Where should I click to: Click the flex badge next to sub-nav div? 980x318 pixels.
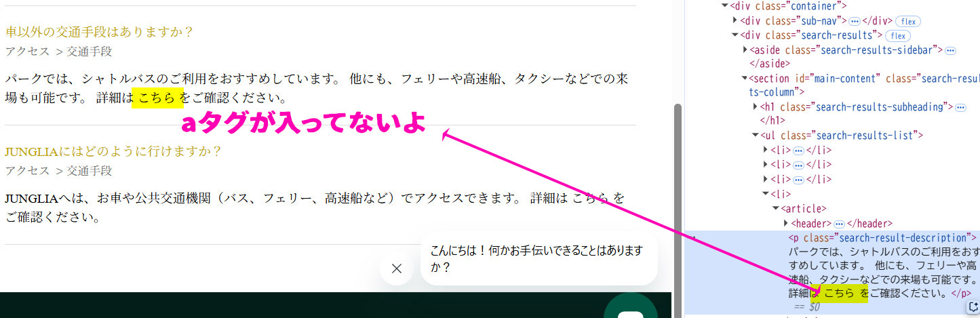[909, 20]
